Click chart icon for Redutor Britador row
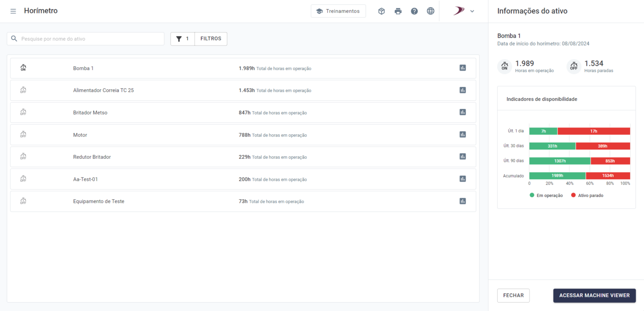Screen dimensions: 644x311 pos(462,157)
